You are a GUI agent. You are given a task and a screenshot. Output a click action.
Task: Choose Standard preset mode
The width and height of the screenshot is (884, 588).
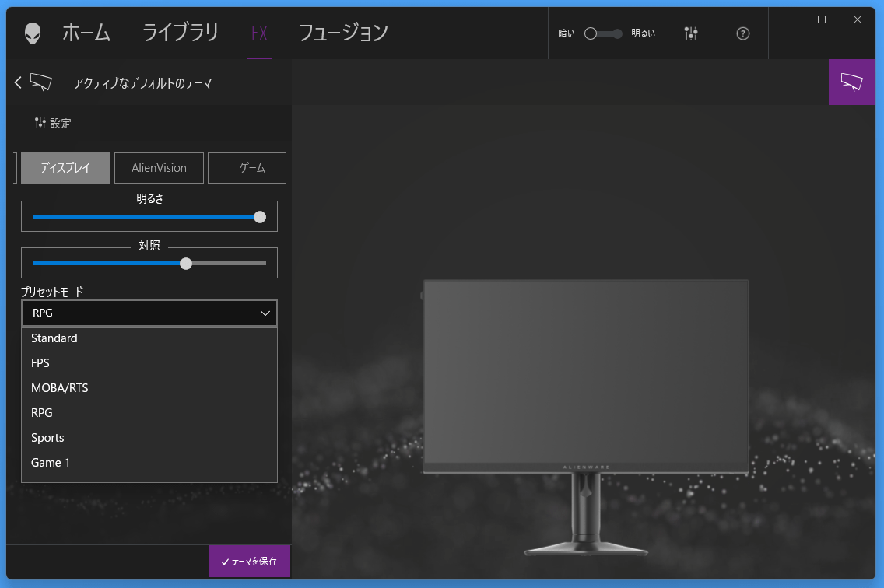tap(149, 338)
